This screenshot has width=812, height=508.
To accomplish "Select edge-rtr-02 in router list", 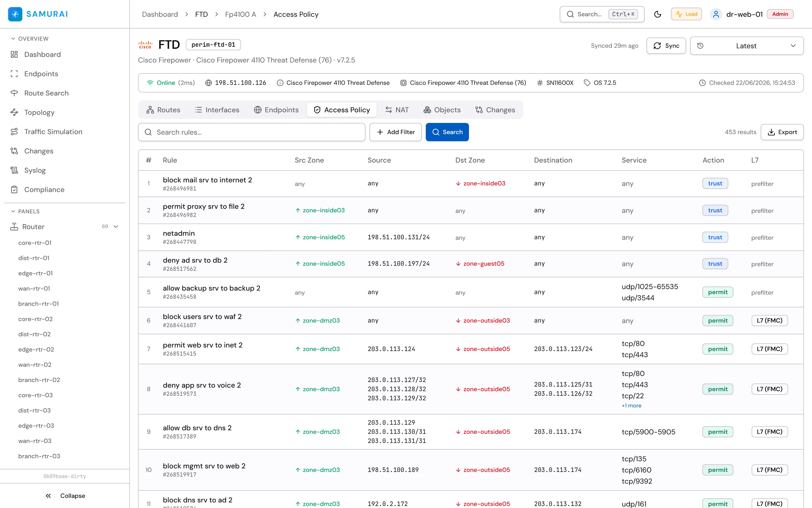I will 36,350.
